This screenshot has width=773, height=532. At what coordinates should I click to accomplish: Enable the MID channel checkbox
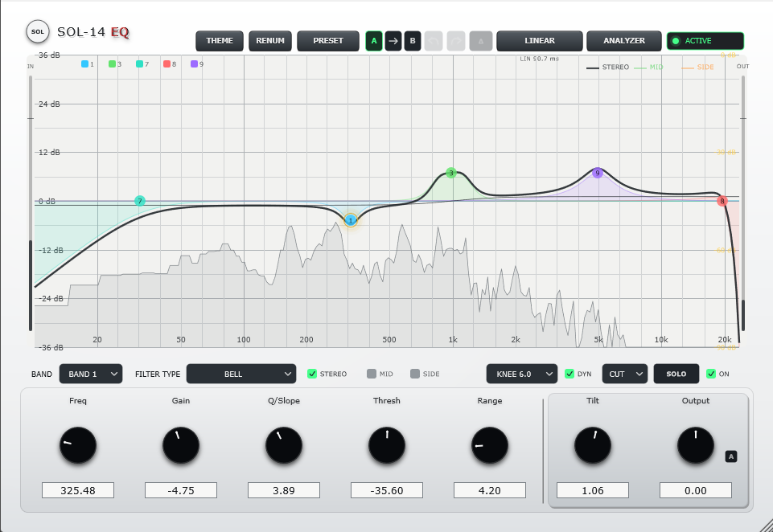coord(372,374)
